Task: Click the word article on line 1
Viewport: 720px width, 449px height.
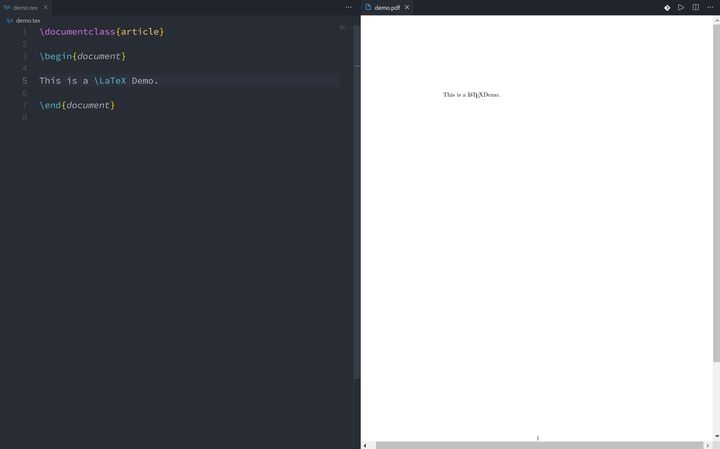Action: coord(140,31)
